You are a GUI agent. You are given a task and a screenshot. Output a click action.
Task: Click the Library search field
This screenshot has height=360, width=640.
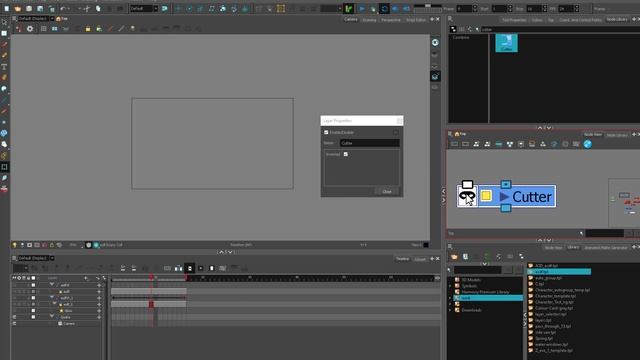click(478, 270)
